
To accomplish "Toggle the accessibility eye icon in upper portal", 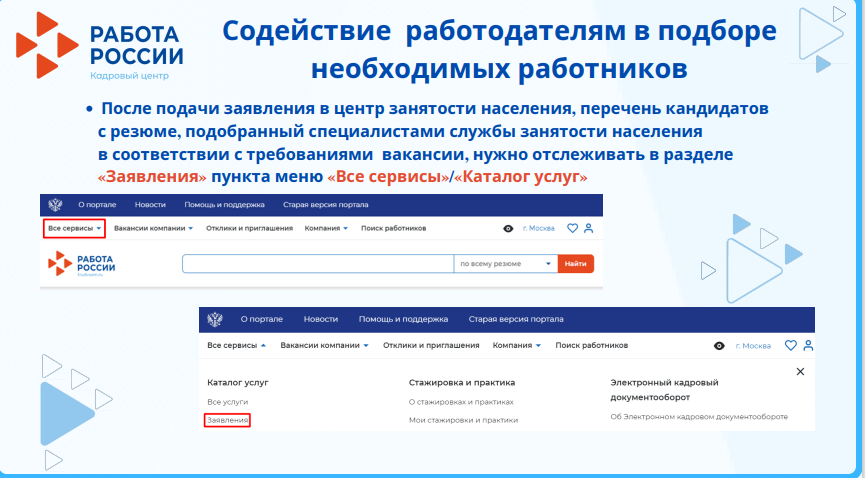I will (x=508, y=229).
